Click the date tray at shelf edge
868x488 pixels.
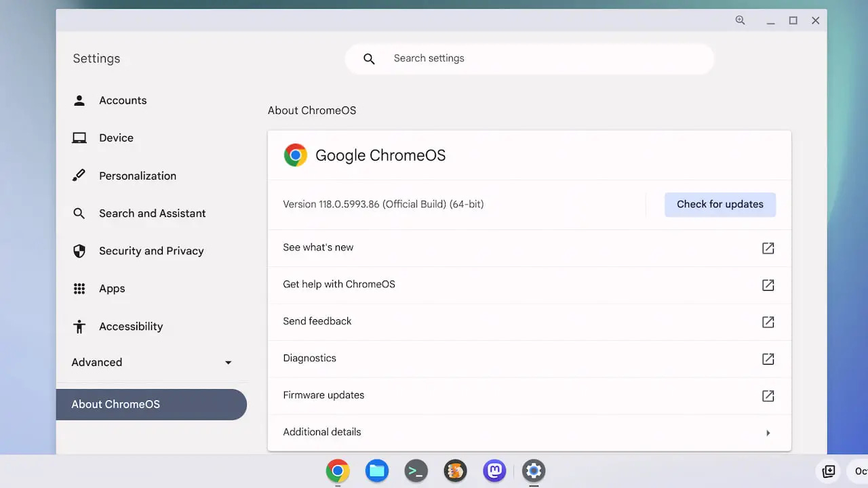pos(858,471)
